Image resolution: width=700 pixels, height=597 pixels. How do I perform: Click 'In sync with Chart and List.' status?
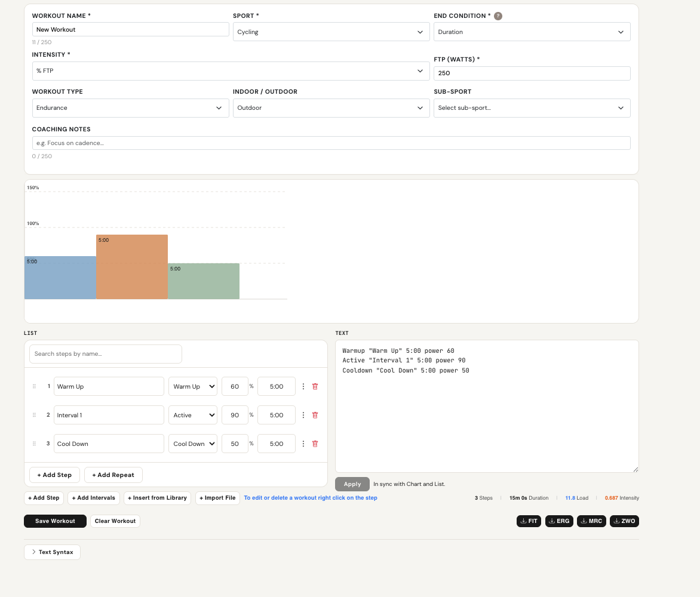(x=409, y=484)
